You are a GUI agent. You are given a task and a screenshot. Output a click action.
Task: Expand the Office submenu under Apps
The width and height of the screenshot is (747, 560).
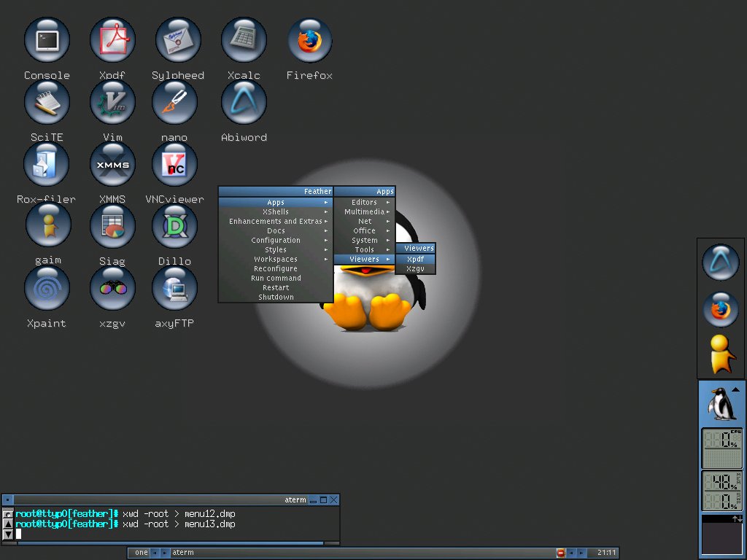pyautogui.click(x=365, y=231)
